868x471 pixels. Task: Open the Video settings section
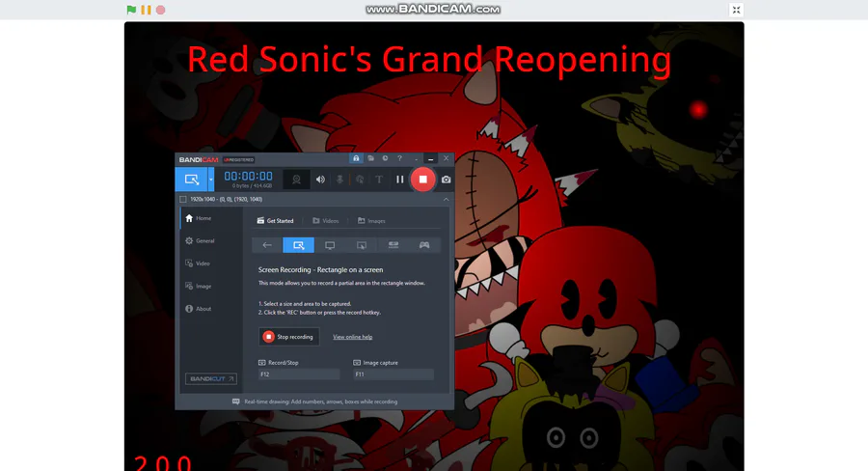click(210, 263)
